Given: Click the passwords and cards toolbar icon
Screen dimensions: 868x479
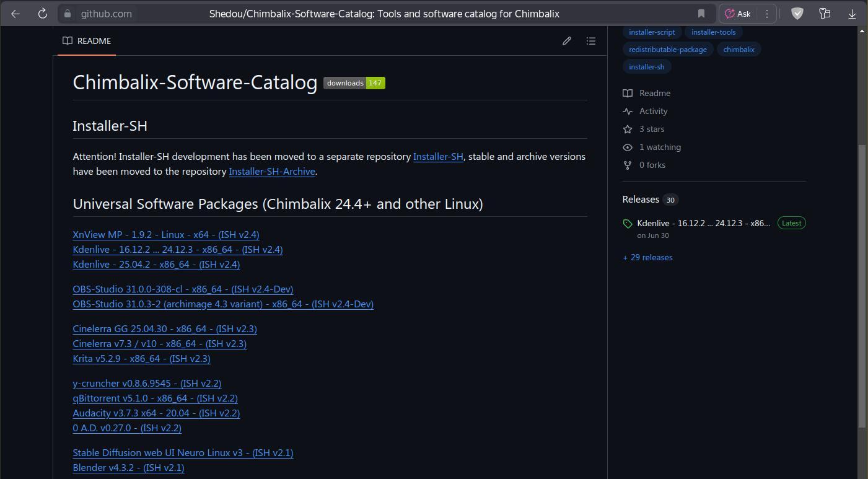Looking at the screenshot, I should pyautogui.click(x=825, y=14).
